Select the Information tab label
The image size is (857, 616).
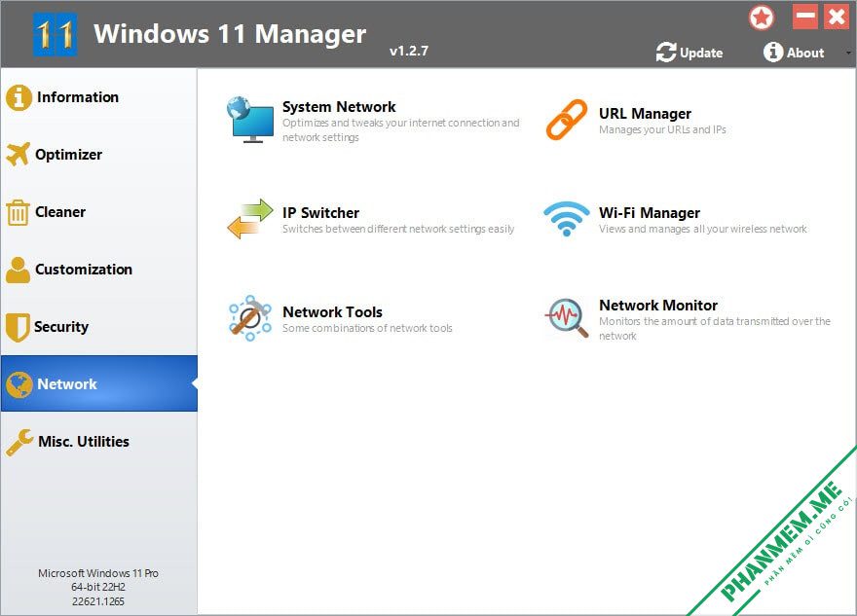[x=78, y=97]
